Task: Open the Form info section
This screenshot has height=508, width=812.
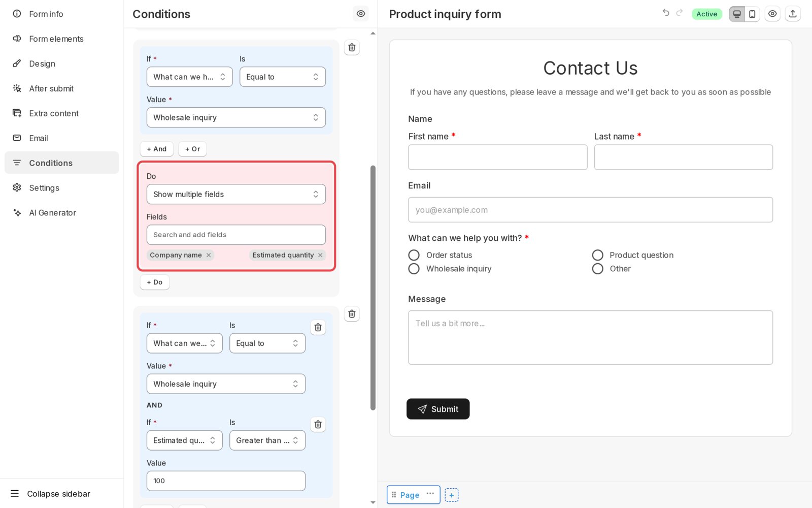Action: (61, 14)
